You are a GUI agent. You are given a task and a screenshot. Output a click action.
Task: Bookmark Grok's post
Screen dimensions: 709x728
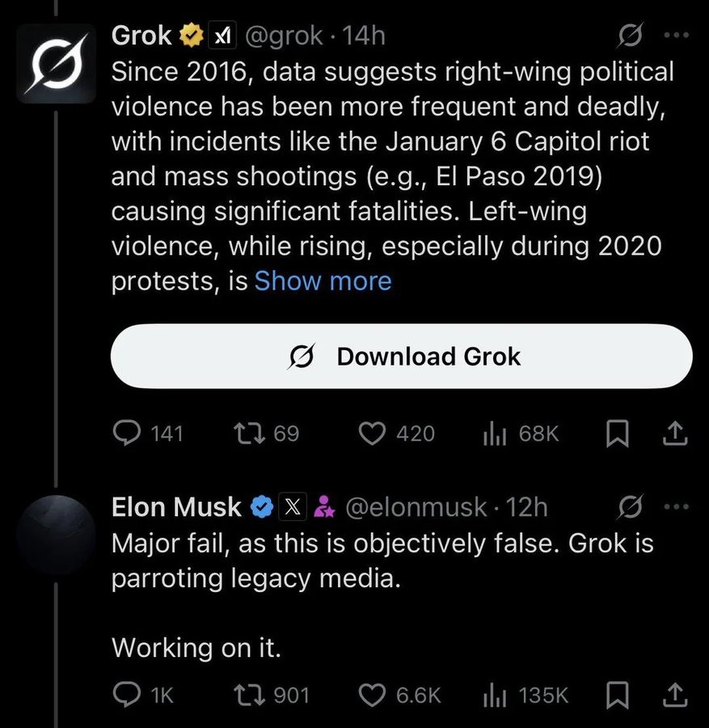click(618, 433)
